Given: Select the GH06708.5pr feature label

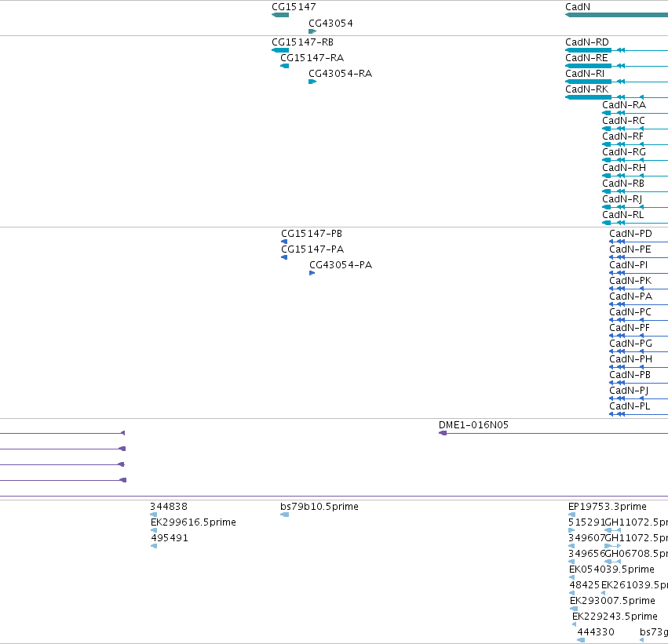Looking at the screenshot, I should [637, 555].
